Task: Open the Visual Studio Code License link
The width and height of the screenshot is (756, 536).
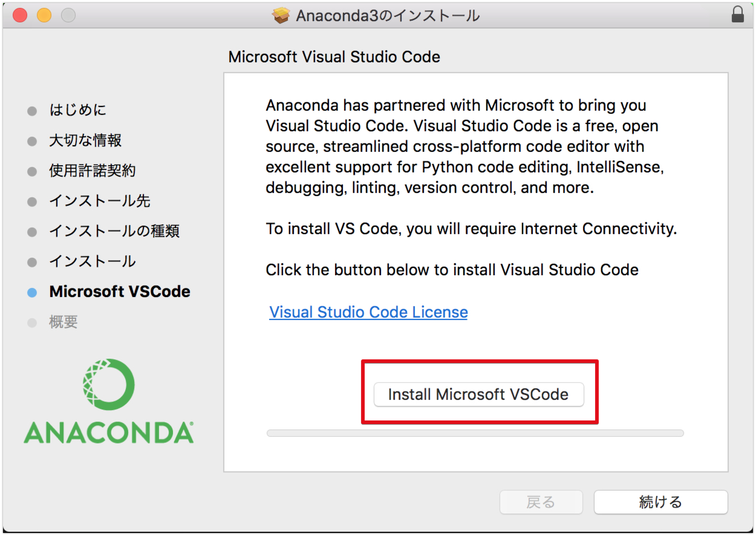Action: tap(368, 312)
